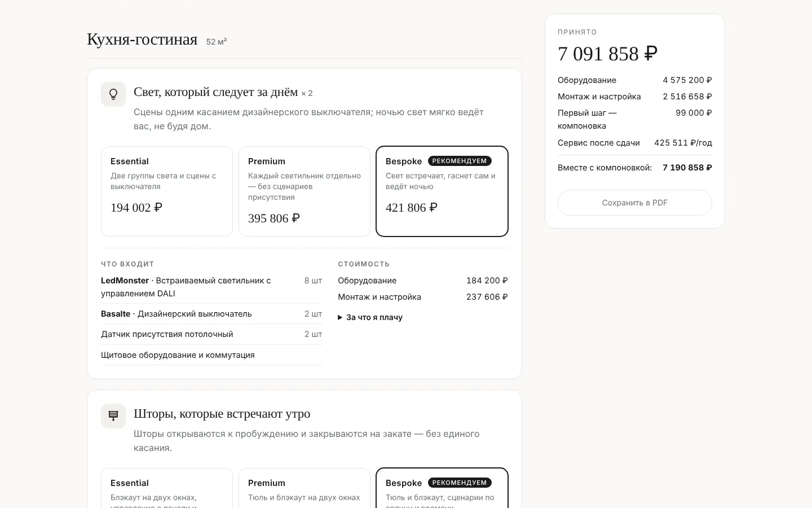812x508 pixels.
Task: Click the light bulb icon for lighting section
Action: [113, 94]
